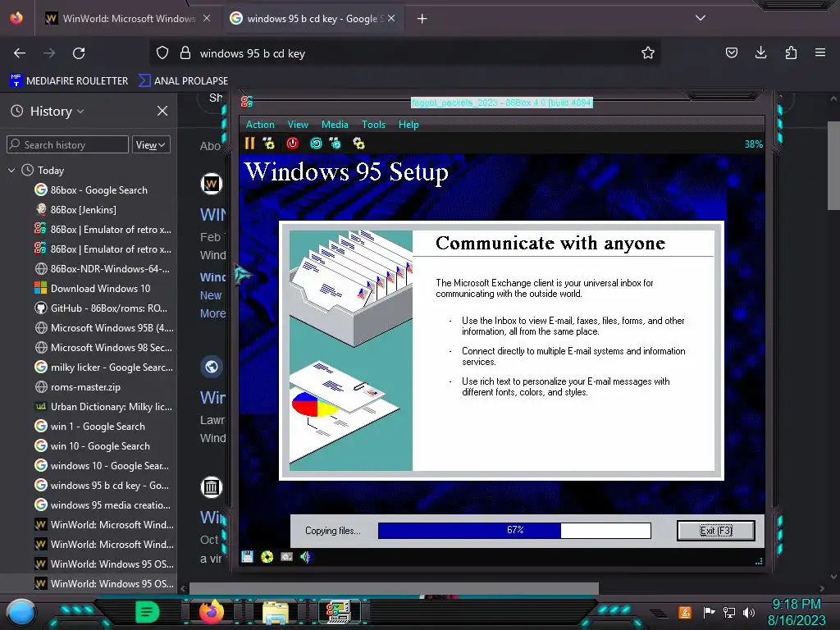840x630 pixels.
Task: Open File Explorer from the taskbar
Action: (276, 612)
